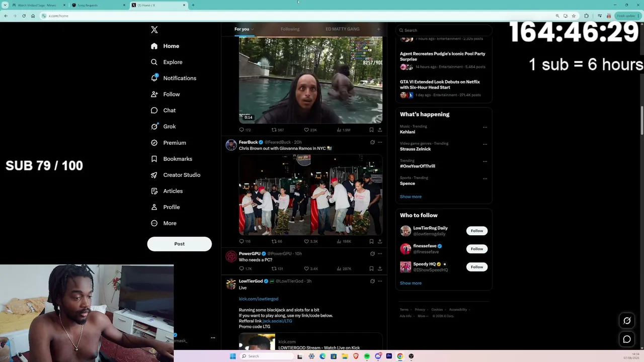Open Grok in the sidebar
This screenshot has height=362, width=644.
click(x=163, y=127)
